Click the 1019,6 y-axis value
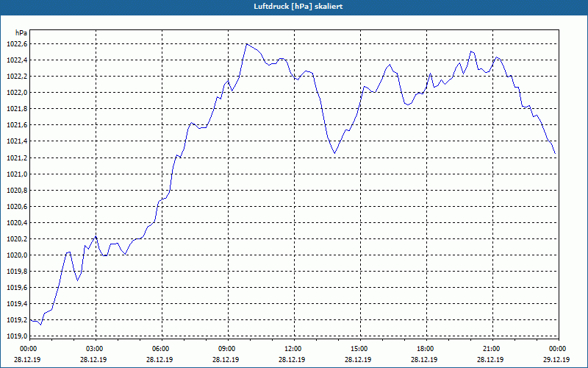Viewport: 588px width, 368px height. point(16,288)
